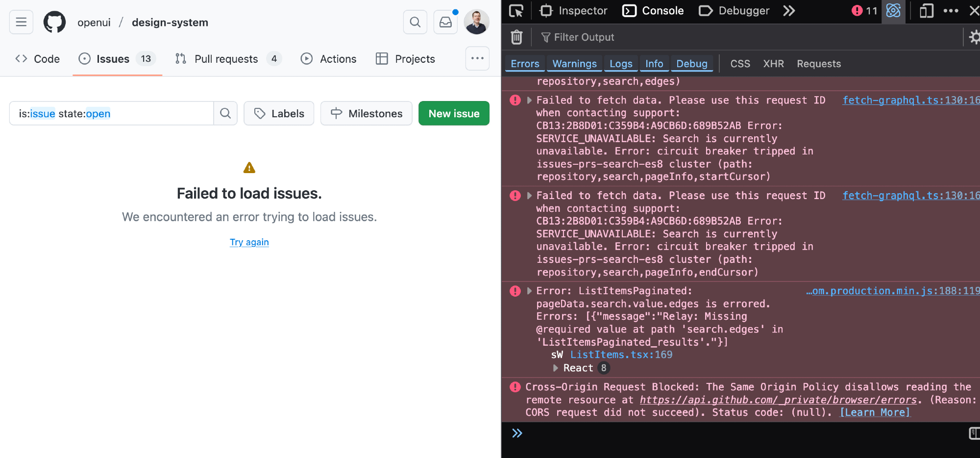This screenshot has width=980, height=458.
Task: Toggle the Warnings filter in console
Action: [x=574, y=64]
